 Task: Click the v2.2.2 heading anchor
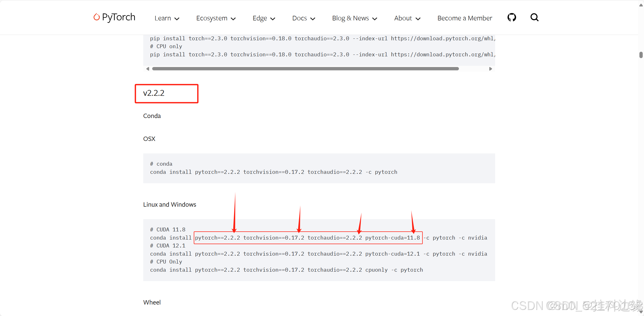tap(154, 93)
